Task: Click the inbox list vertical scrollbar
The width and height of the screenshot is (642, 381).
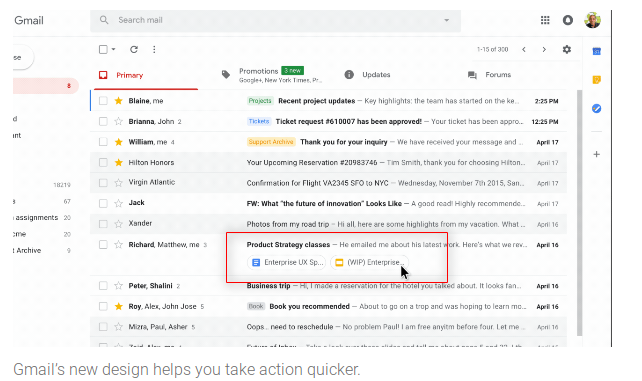Action: point(579,213)
